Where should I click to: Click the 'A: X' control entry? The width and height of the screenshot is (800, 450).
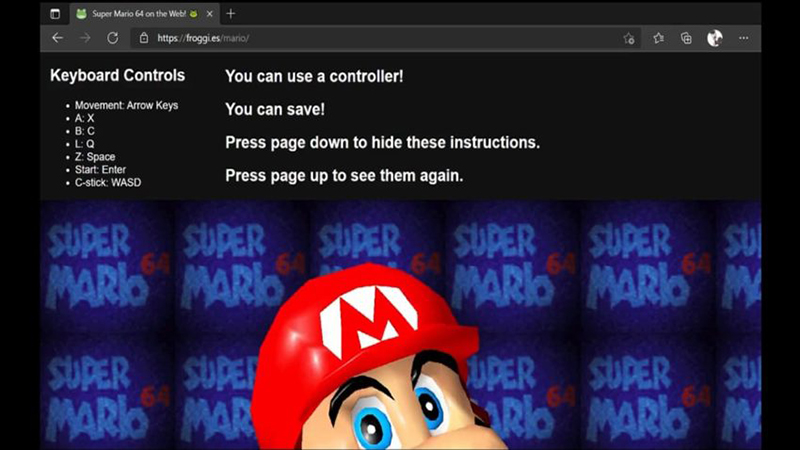point(84,118)
